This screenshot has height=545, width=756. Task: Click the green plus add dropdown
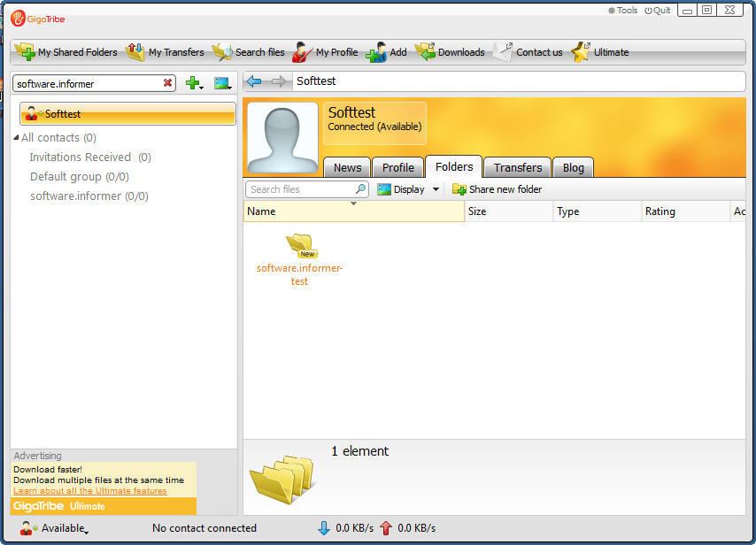[194, 83]
